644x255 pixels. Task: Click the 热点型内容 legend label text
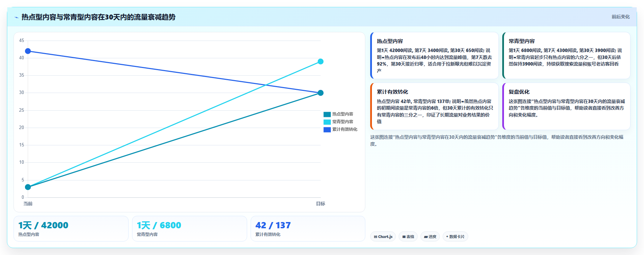[343, 114]
